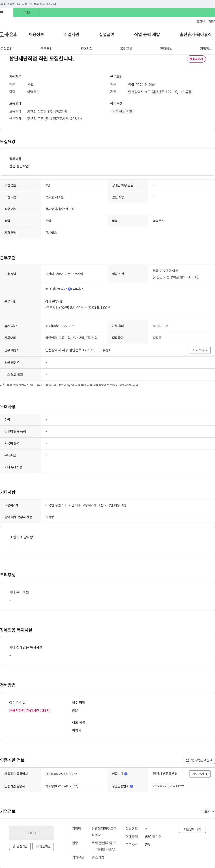Click the 관심기업 star button

click(20, 846)
